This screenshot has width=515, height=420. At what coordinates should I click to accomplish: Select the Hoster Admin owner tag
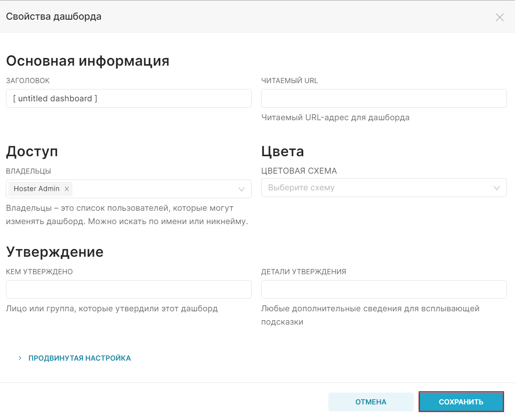point(36,189)
